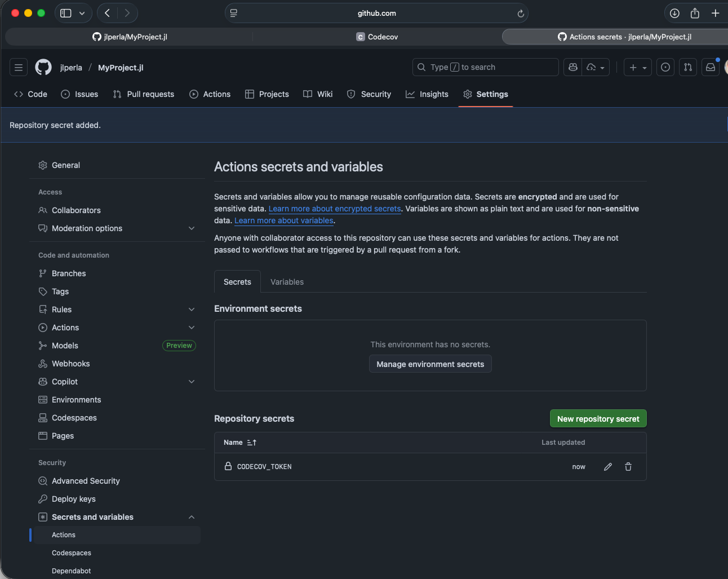This screenshot has height=579, width=728.
Task: Open the hamburger navigation menu
Action: pos(19,68)
